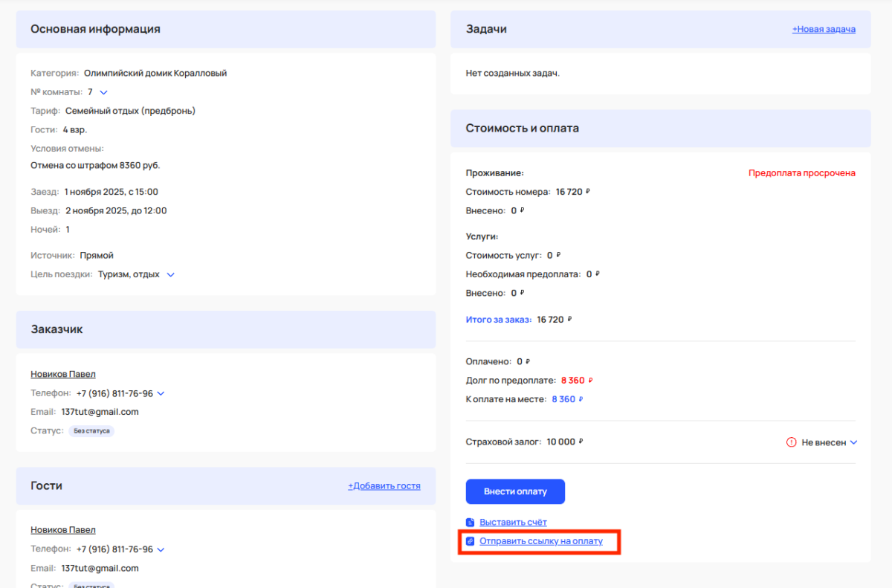
Task: Click the red warning icon beside Не внесен
Action: pyautogui.click(x=791, y=442)
